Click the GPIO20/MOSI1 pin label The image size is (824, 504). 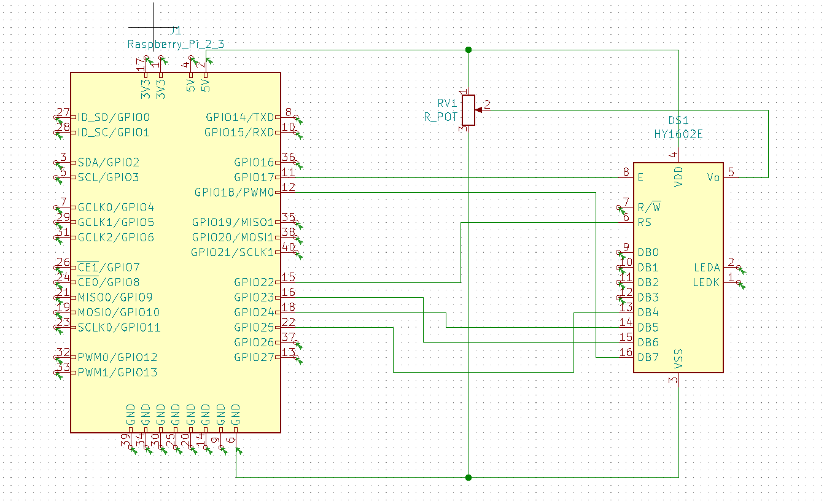(233, 238)
